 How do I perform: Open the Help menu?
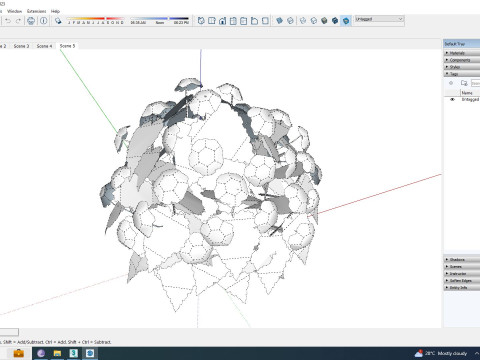point(55,11)
